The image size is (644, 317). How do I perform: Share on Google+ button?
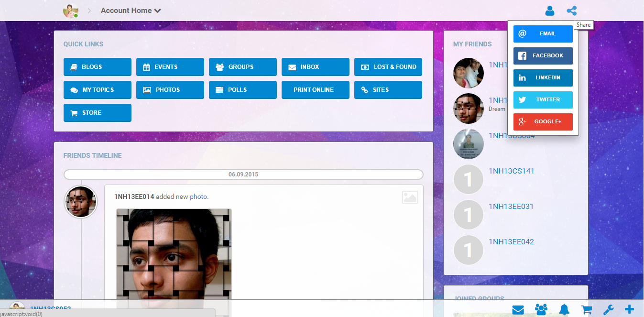click(x=543, y=122)
